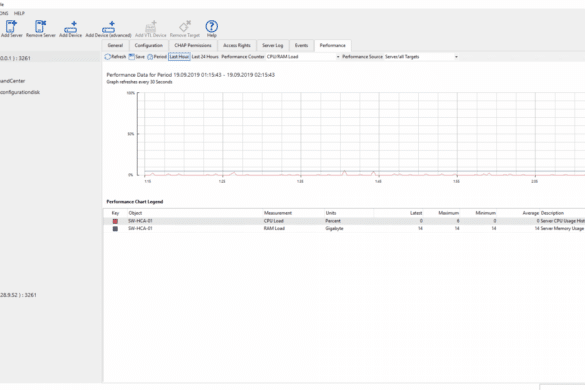Switch to the General tab

115,46
